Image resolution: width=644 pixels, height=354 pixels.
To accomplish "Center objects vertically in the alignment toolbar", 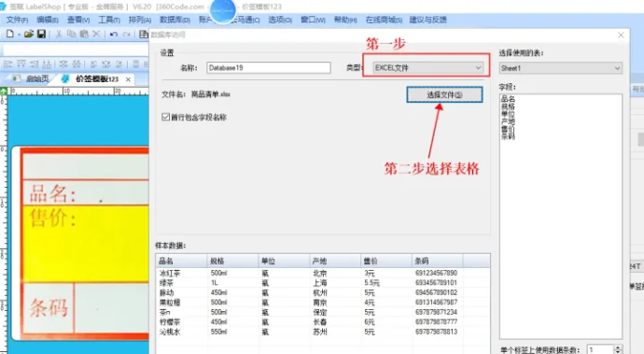I will (77, 64).
